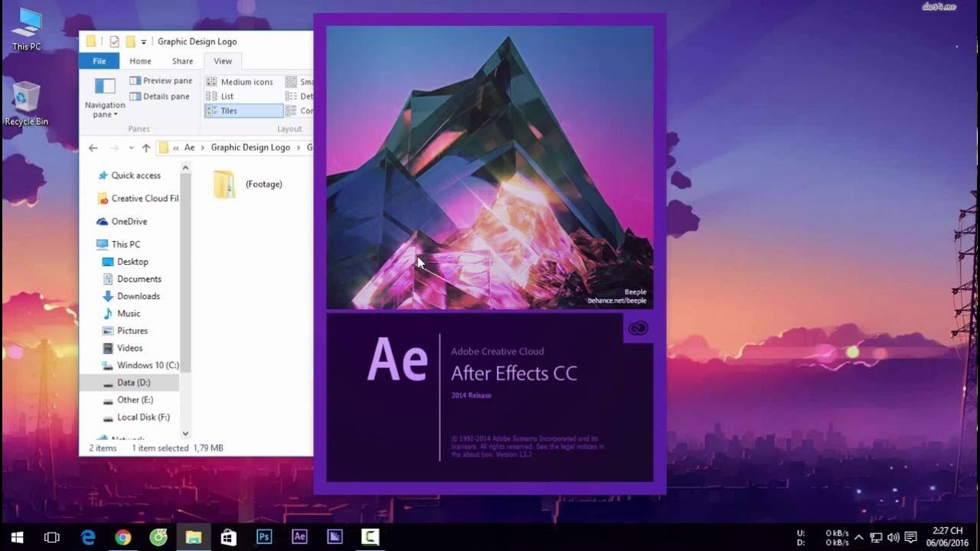Open Pictures in navigation pane

coord(125,331)
